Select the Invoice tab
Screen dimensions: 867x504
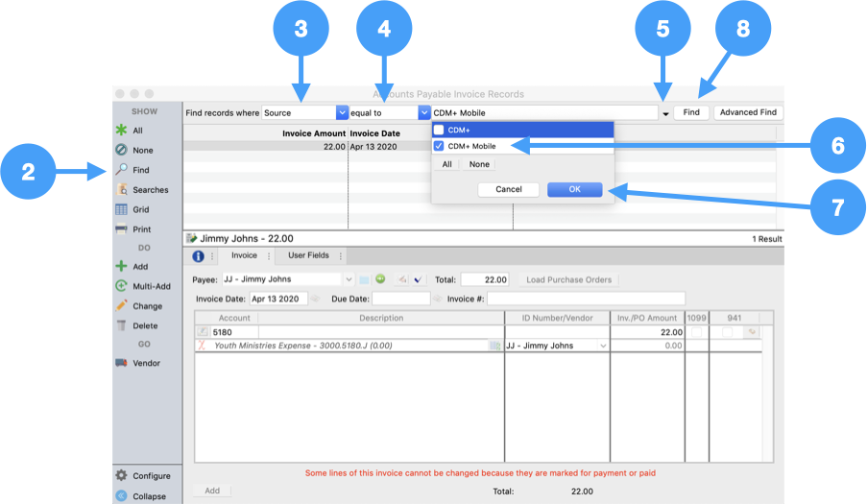(244, 256)
